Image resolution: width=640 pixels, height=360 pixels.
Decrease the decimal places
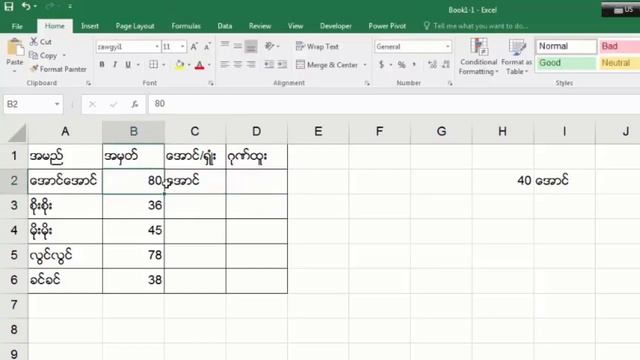pyautogui.click(x=446, y=64)
